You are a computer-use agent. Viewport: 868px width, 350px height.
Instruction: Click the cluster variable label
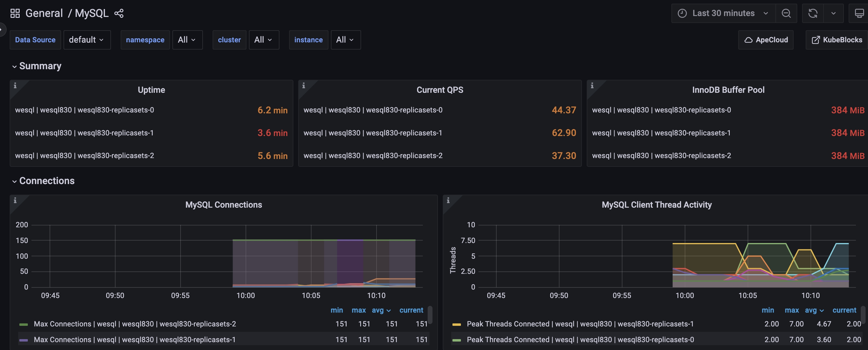[229, 40]
